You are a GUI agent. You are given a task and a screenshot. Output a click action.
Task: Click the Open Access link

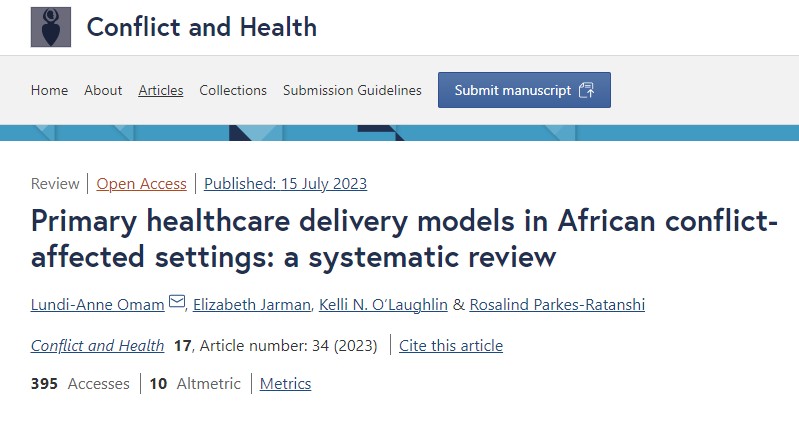[x=141, y=183]
